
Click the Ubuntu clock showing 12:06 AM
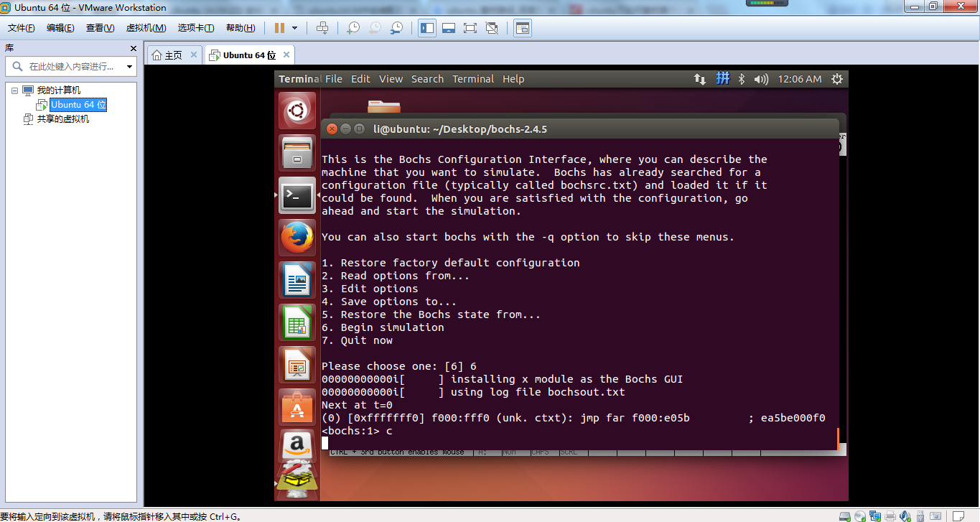click(x=800, y=79)
